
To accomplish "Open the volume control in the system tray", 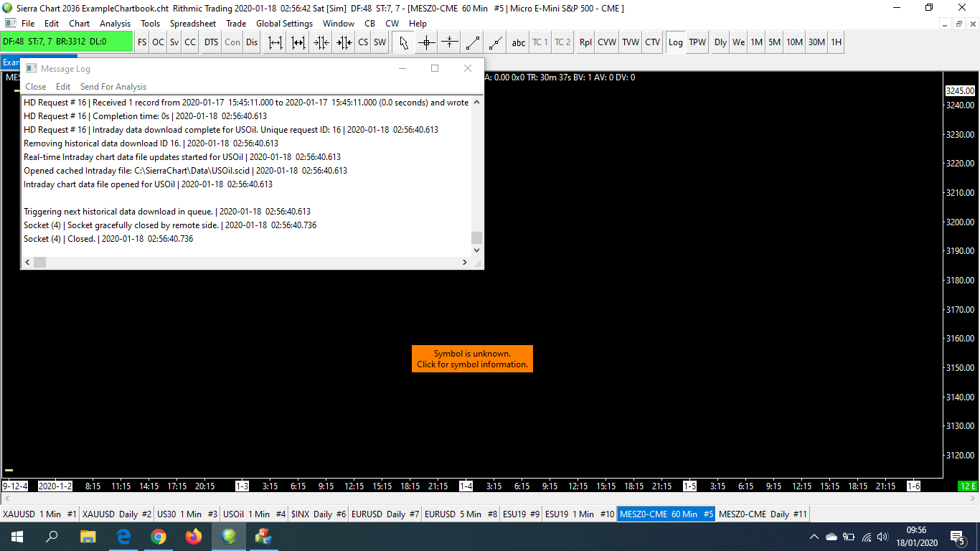I will click(x=882, y=537).
